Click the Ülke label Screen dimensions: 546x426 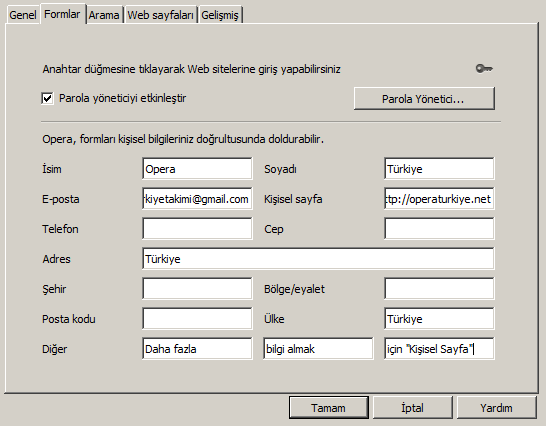coord(274,319)
